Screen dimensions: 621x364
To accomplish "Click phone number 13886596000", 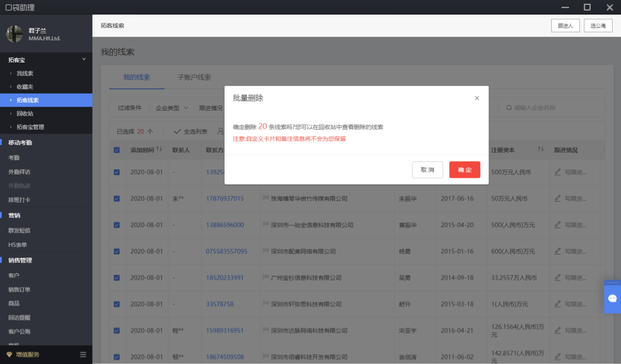I will 225,225.
